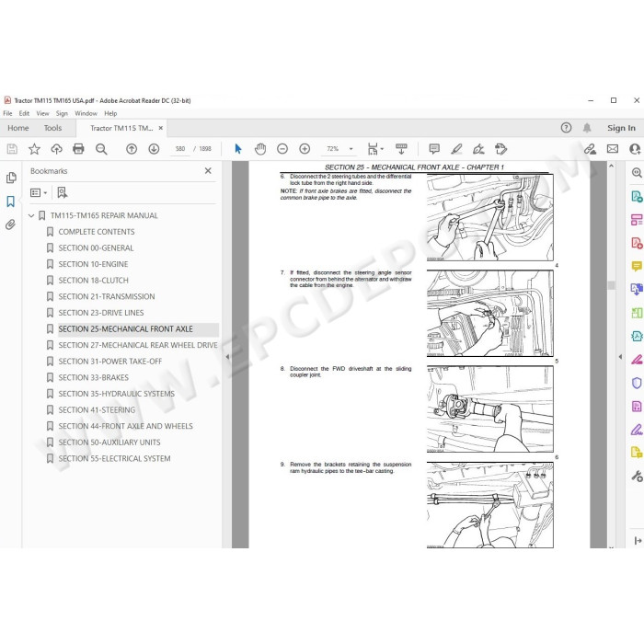The width and height of the screenshot is (644, 644).
Task: Open the File menu
Action: point(7,113)
